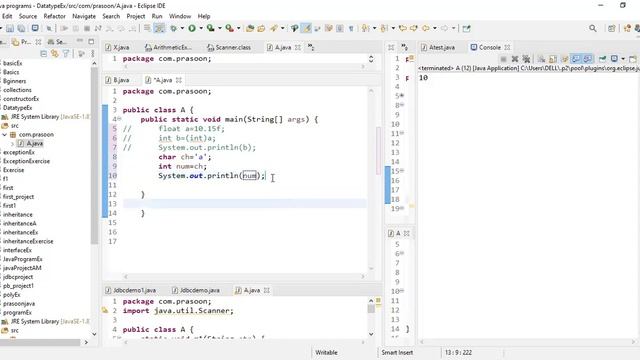Click the magnifier Quick Access search icon
The image size is (640, 360).
click(593, 28)
